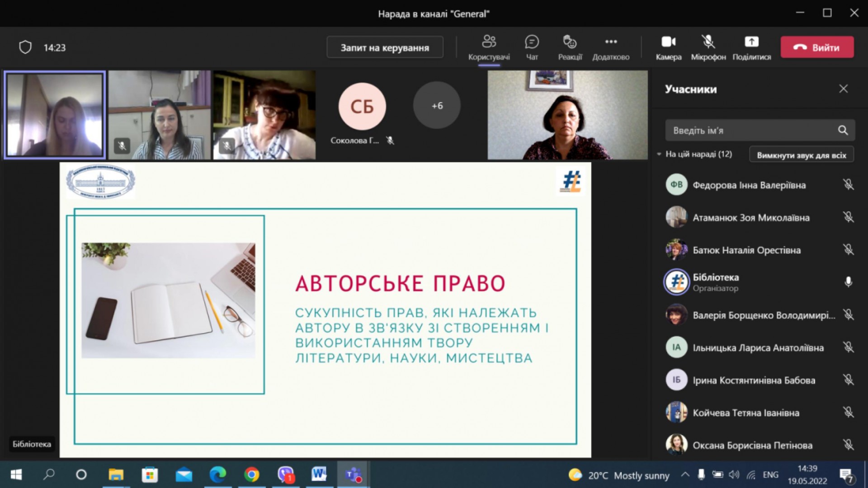This screenshot has height=488, width=868.
Task: Open Microsoft Word from the taskbar
Action: point(319,474)
